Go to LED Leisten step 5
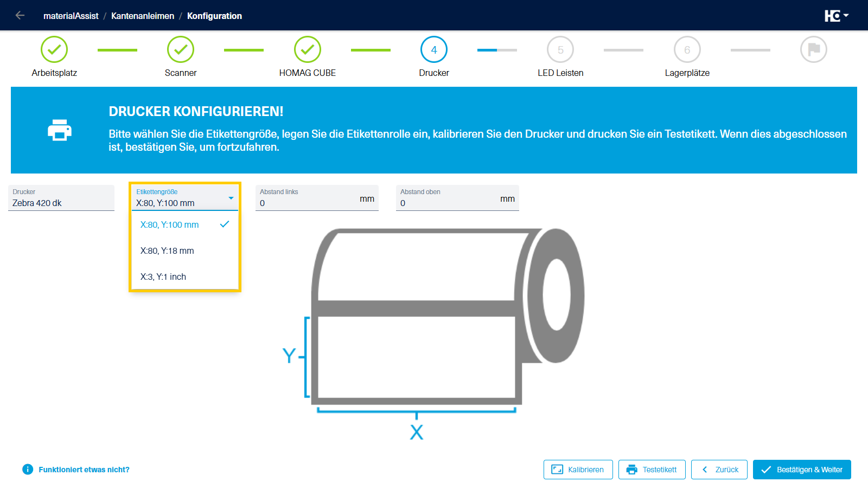The image size is (868, 488). (x=560, y=49)
